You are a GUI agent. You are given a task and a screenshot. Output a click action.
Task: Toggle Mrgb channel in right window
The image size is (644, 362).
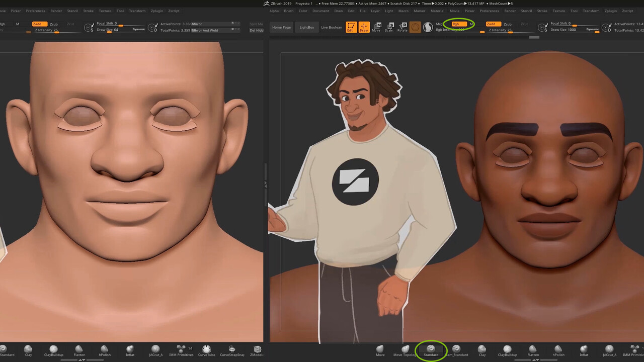click(440, 24)
